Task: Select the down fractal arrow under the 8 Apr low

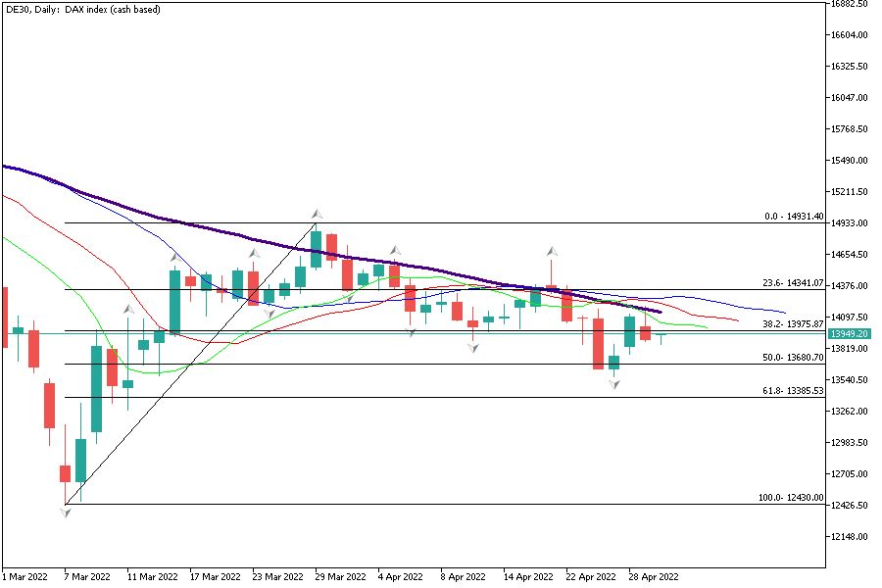Action: pos(473,348)
